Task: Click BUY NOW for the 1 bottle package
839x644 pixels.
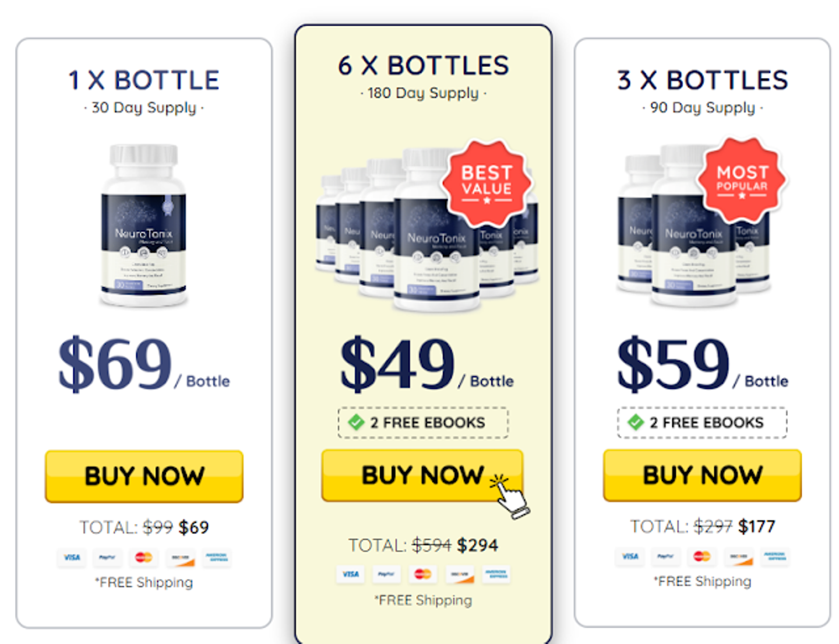Action: (144, 476)
